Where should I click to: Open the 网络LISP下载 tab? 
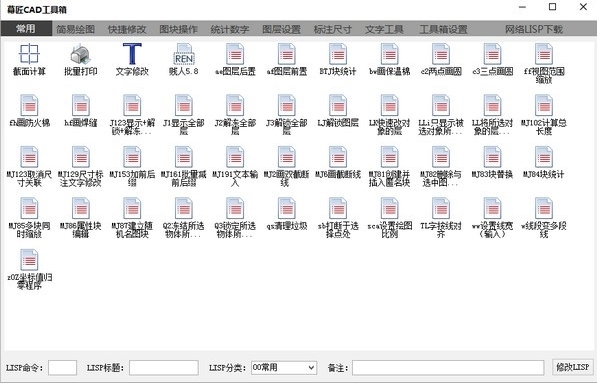coord(534,29)
